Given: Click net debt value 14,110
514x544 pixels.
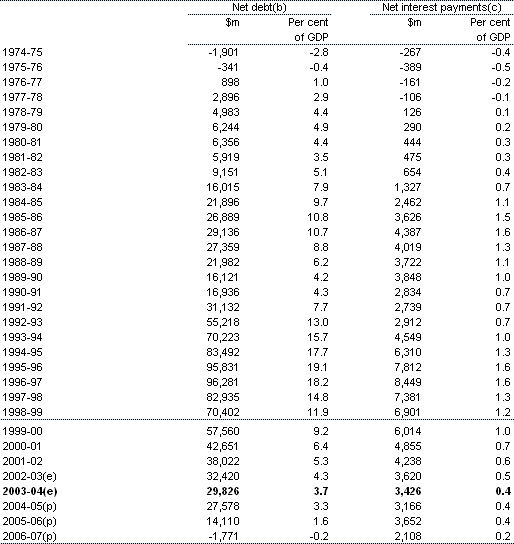Looking at the screenshot, I should tap(223, 521).
